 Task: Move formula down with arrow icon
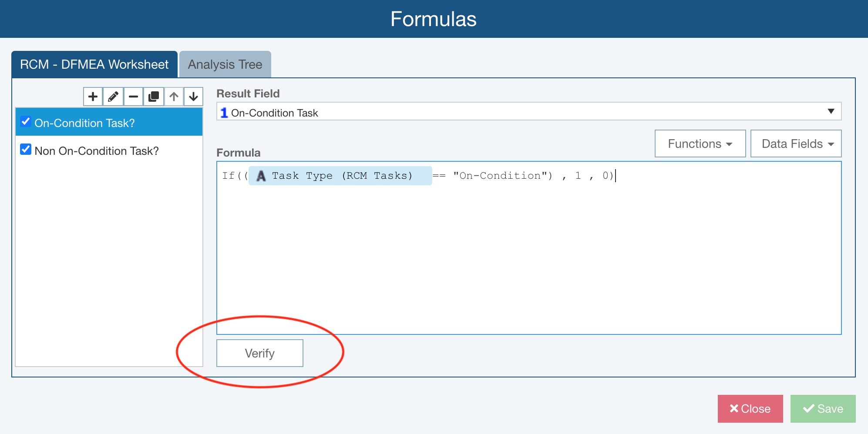click(194, 97)
